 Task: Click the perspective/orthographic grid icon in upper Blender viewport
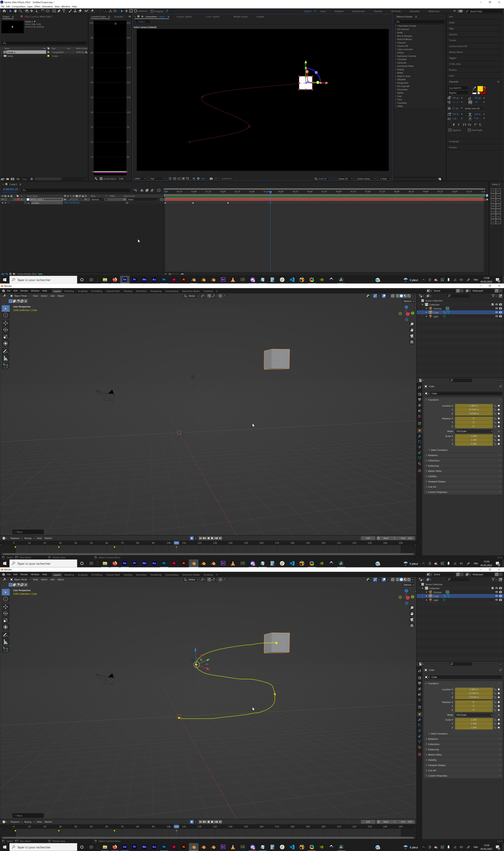point(412,342)
